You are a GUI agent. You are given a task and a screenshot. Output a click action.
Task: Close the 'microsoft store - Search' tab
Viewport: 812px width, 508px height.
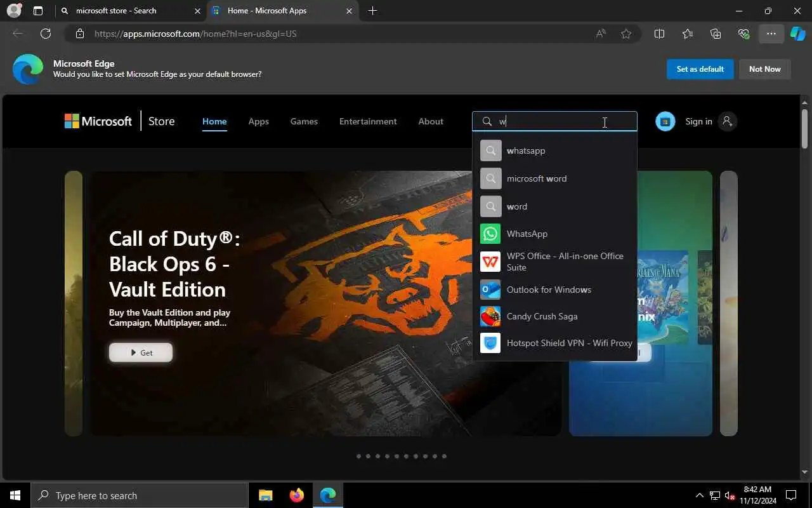[197, 11]
